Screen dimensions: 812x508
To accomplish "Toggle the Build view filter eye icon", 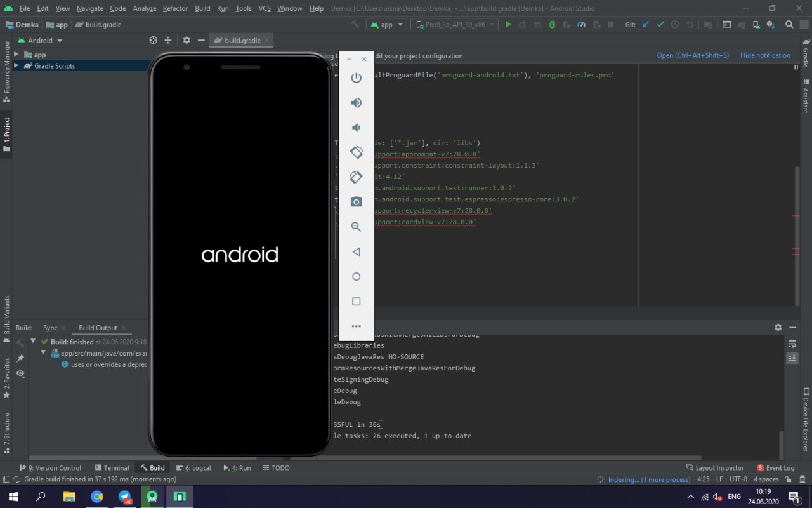I will [20, 374].
